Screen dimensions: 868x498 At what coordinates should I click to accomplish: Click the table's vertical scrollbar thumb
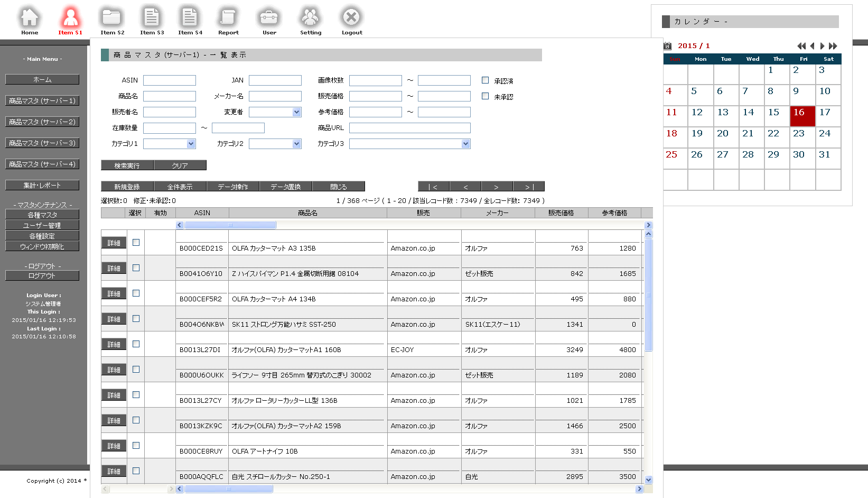[648, 294]
